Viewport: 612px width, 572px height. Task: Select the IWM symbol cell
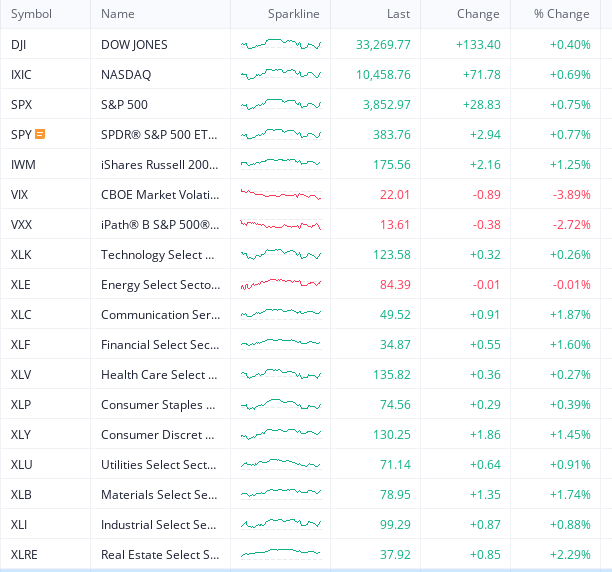pyautogui.click(x=23, y=165)
